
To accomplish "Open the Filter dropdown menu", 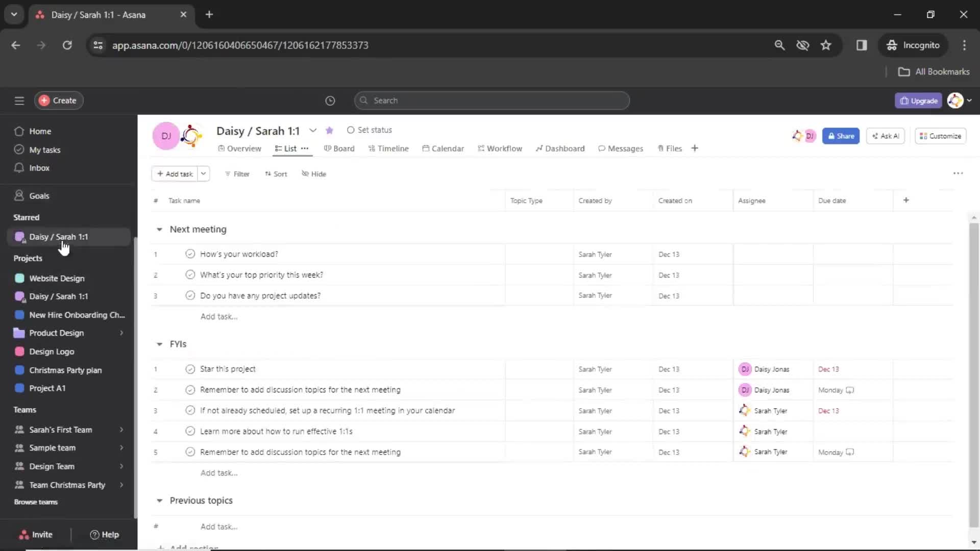I will coord(236,173).
